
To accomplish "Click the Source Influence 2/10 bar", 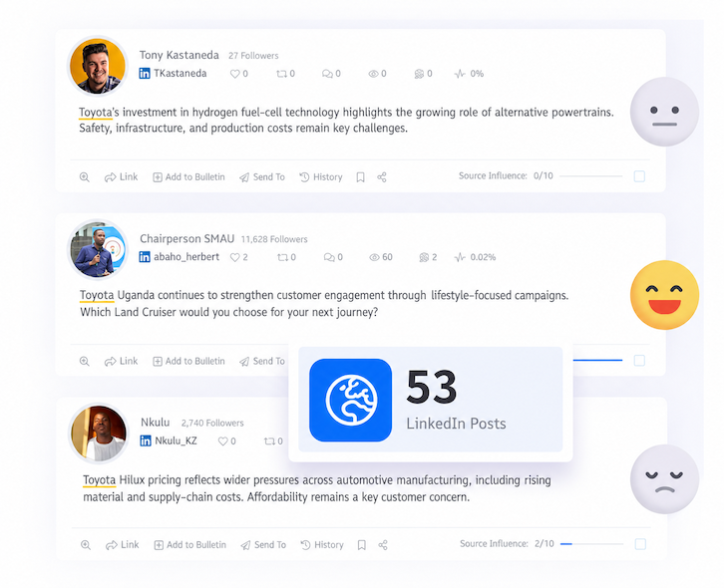I will click(592, 544).
